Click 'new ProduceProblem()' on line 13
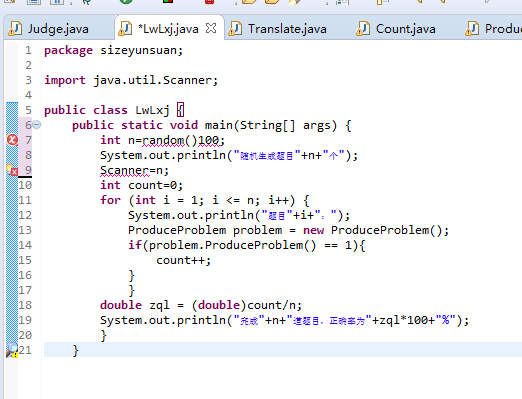522x399 pixels. (x=373, y=230)
